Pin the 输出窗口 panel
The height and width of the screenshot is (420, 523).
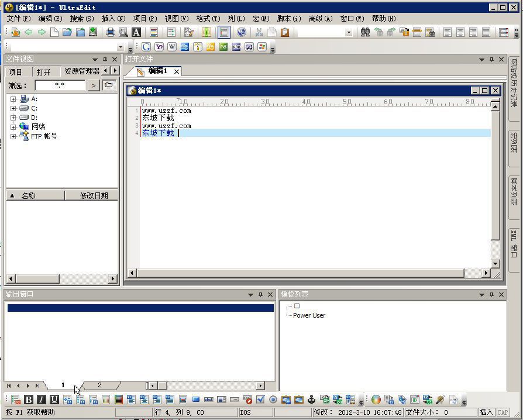tap(260, 295)
